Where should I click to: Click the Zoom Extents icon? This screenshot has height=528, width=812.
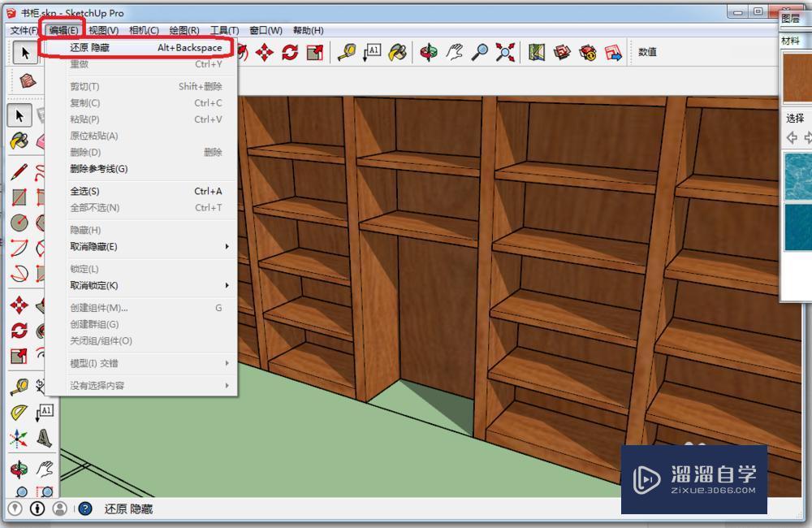[506, 51]
